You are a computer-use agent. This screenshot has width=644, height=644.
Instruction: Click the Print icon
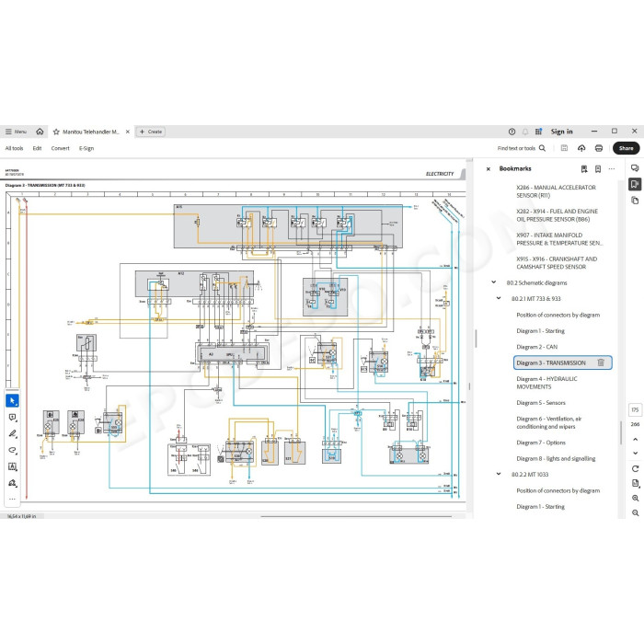coord(599,148)
